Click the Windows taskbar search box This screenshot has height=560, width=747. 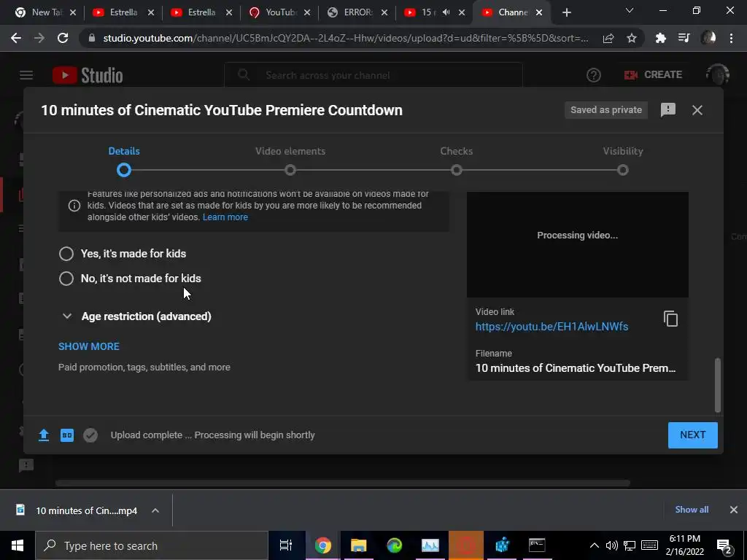click(x=152, y=545)
